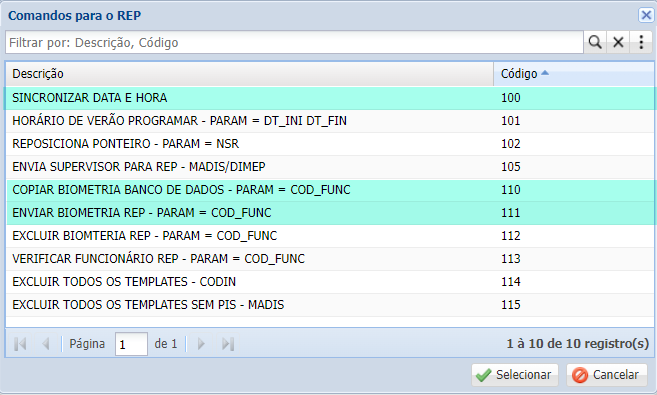Screen dimensions: 657x395
Task: Select row ENVIAR BIOMETRIA REP
Action: tap(330, 213)
